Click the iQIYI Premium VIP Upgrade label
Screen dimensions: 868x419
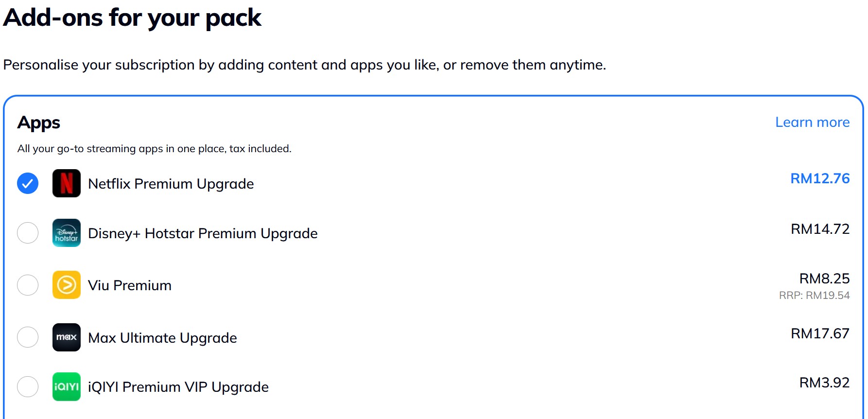click(x=178, y=387)
